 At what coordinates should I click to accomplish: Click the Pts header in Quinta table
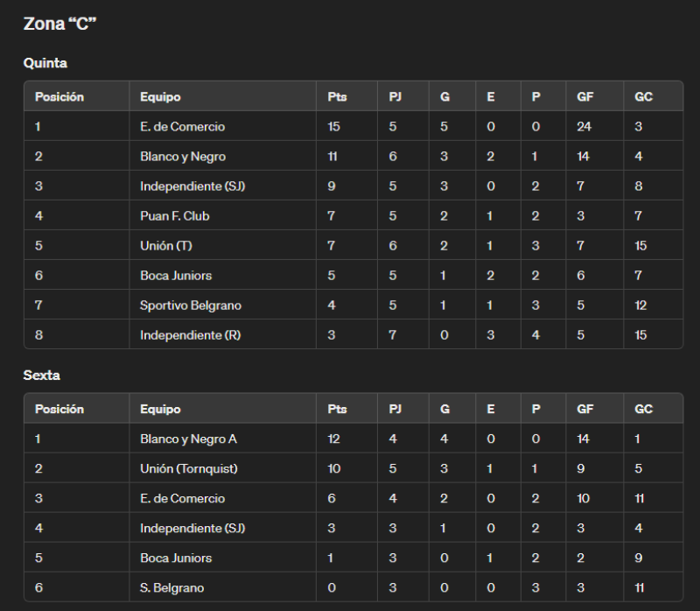337,97
